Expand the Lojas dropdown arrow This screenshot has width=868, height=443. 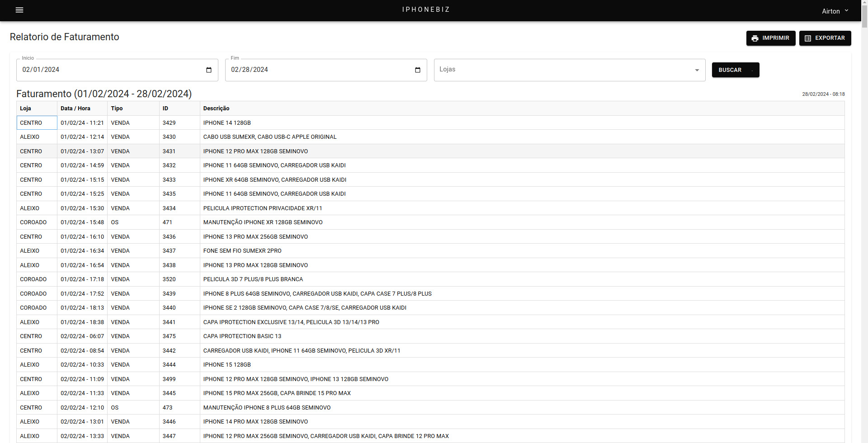[x=697, y=70]
